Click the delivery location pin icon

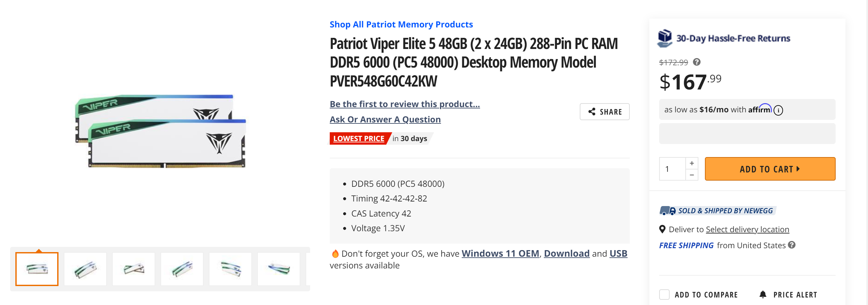click(x=662, y=229)
